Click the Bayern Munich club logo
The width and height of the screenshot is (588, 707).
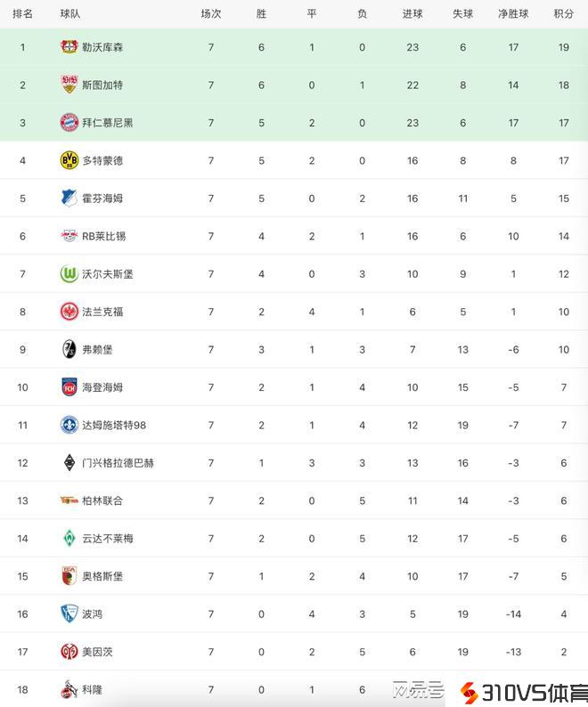(x=69, y=123)
